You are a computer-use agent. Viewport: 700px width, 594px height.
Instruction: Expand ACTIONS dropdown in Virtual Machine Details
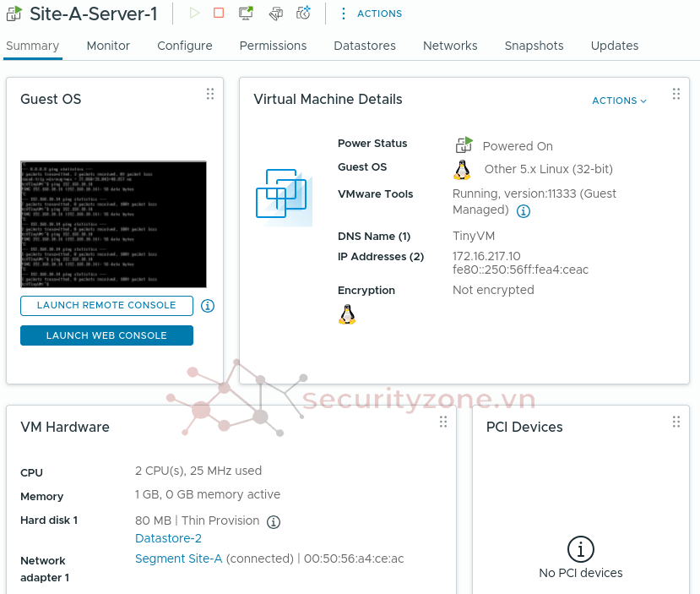pyautogui.click(x=619, y=101)
